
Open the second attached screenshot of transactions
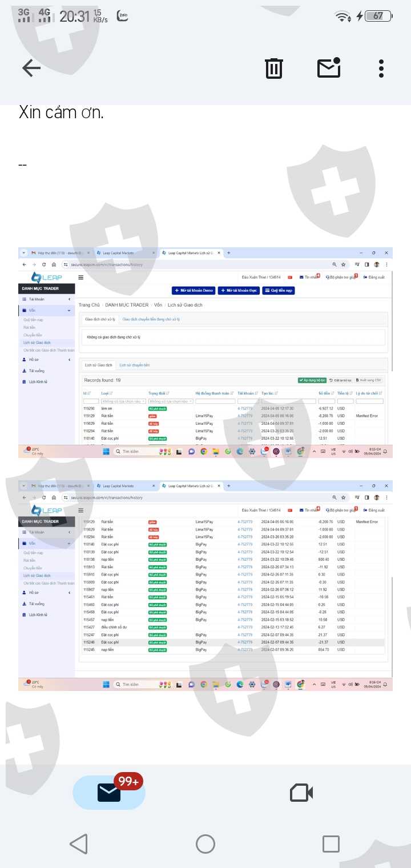point(205,585)
